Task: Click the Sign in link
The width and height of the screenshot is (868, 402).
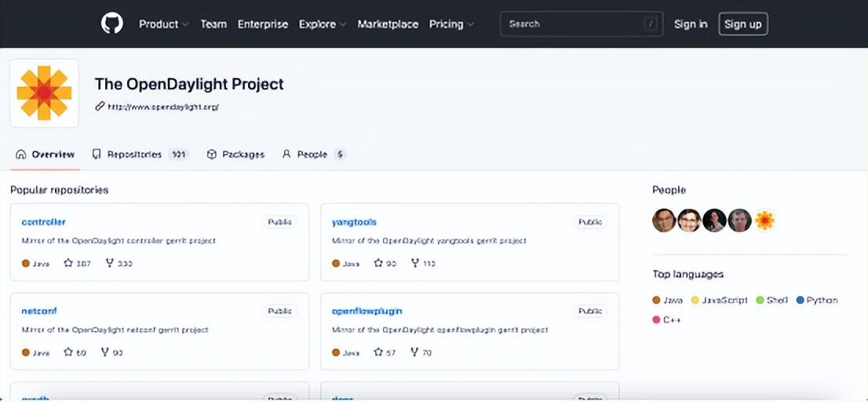Action: click(691, 24)
